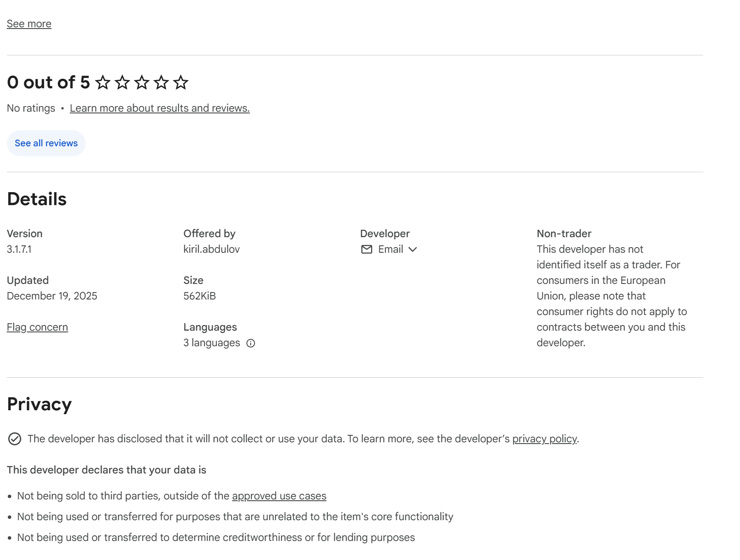Viewport: 740px width, 560px height.
Task: Click the Email label under Developer
Action: coord(391,249)
